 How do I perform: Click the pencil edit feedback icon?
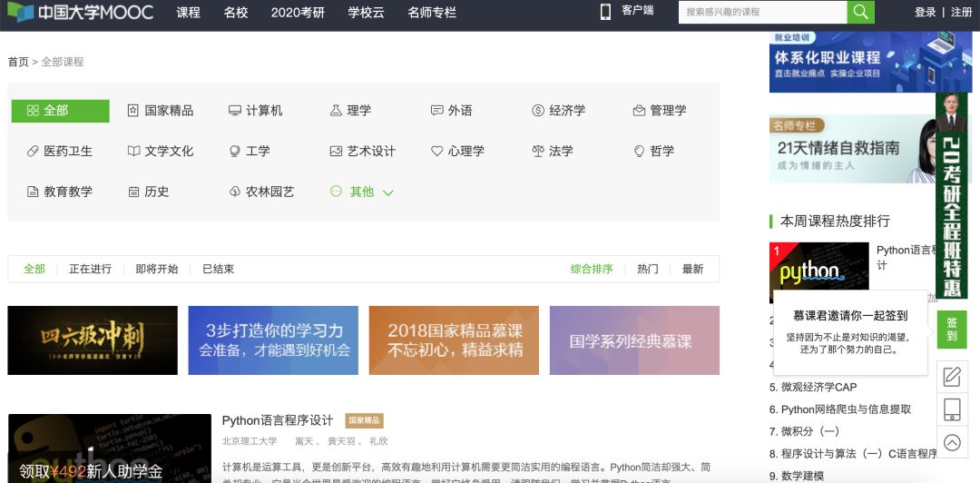point(952,378)
